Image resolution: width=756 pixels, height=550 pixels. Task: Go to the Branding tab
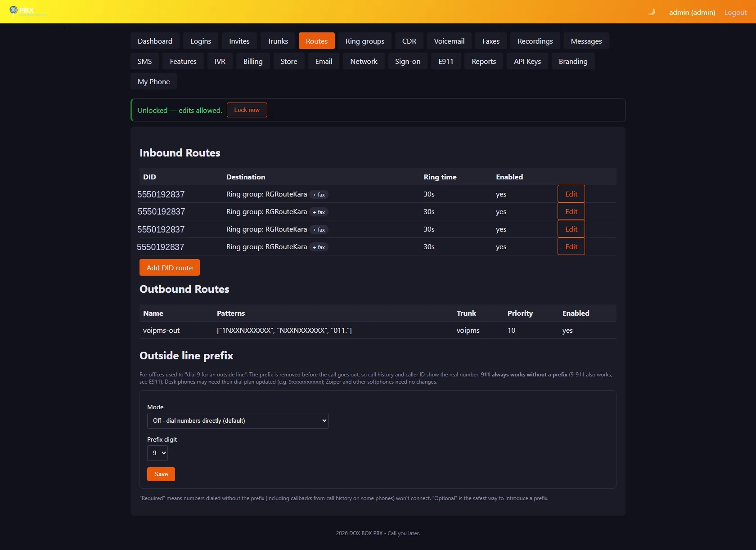point(573,61)
